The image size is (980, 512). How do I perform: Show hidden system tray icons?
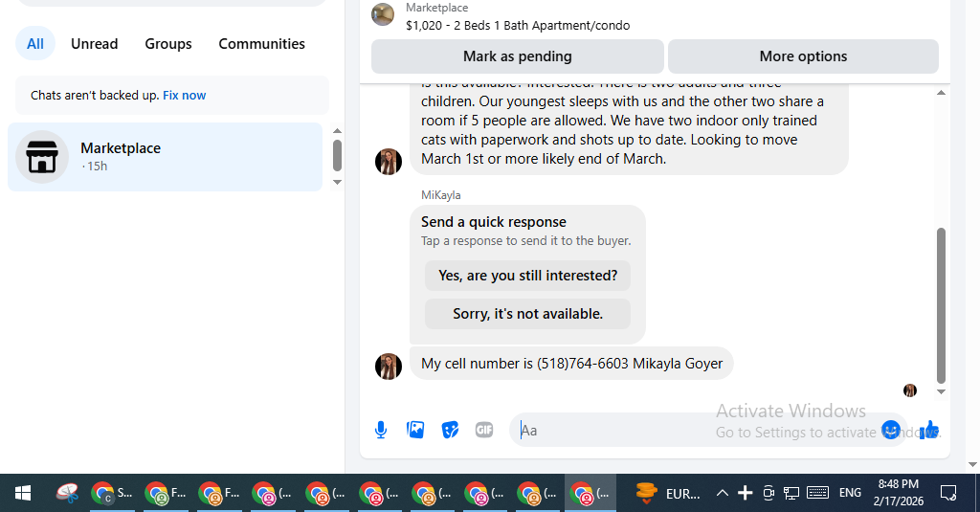[x=723, y=493]
